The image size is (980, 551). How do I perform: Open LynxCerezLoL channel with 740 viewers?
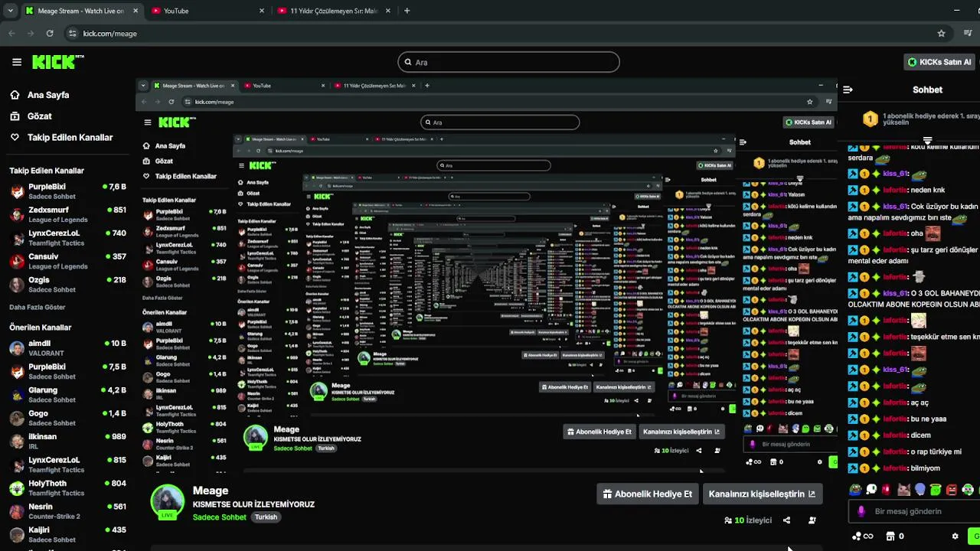click(67, 238)
